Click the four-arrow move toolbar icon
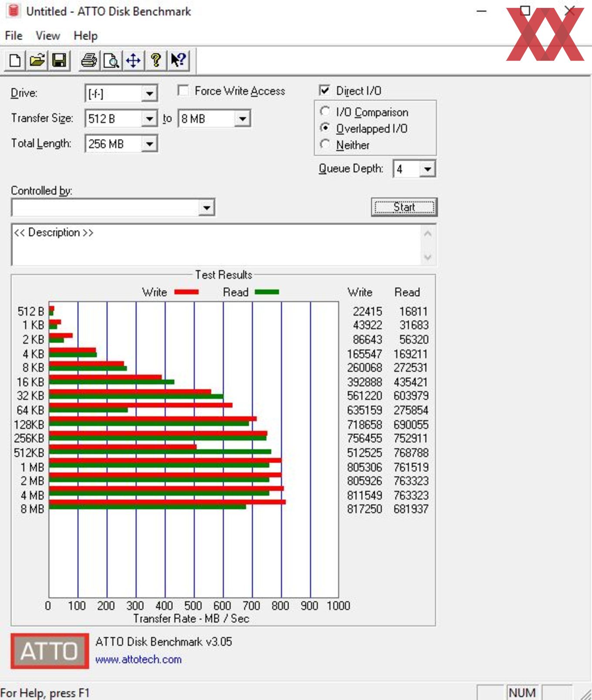Image resolution: width=592 pixels, height=700 pixels. 133,60
